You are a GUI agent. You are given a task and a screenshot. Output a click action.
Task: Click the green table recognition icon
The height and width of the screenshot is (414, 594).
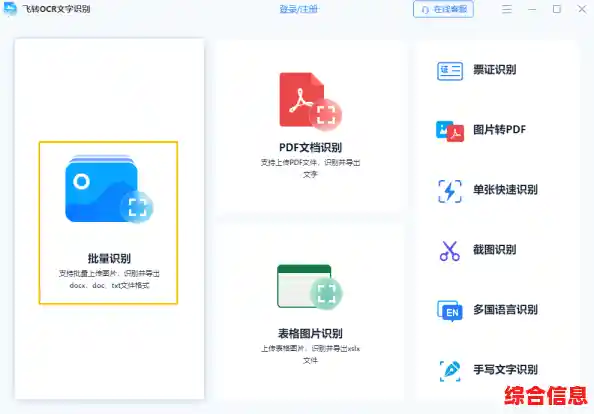click(310, 287)
